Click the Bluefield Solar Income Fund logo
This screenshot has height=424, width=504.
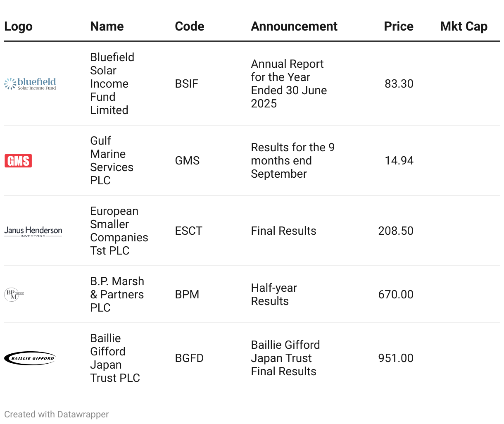click(30, 84)
